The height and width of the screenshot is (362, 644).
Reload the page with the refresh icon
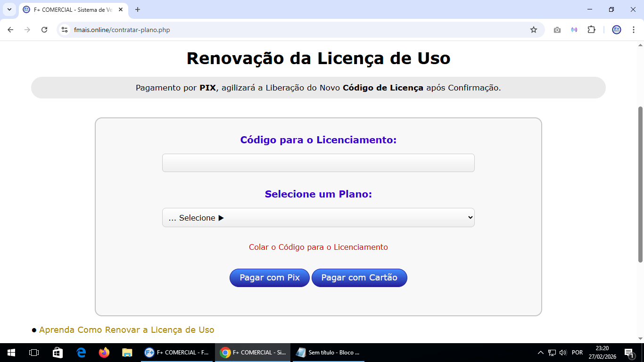[44, 29]
